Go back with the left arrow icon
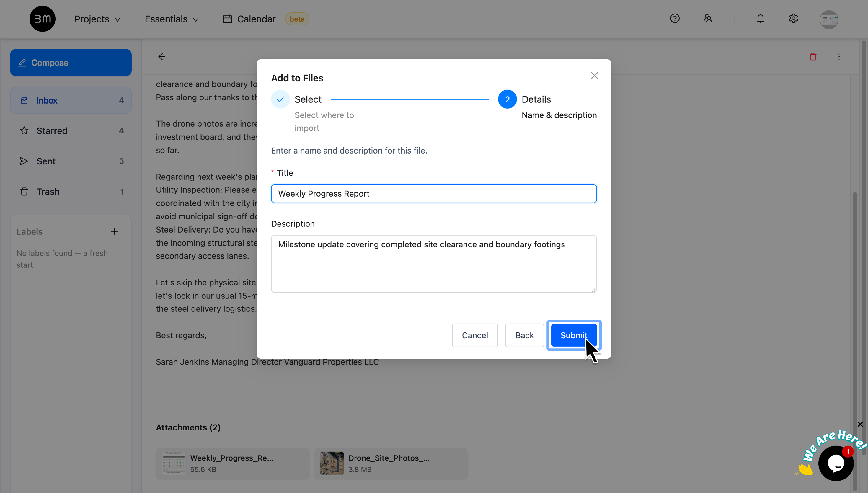The width and height of the screenshot is (868, 493). coord(162,57)
